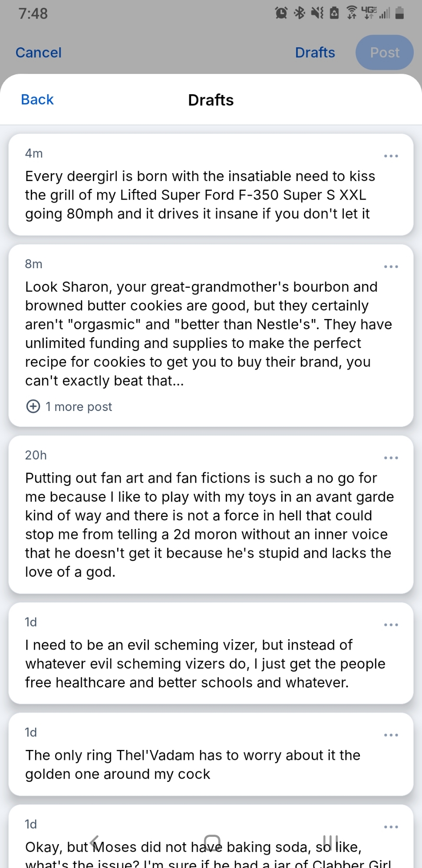Image resolution: width=422 pixels, height=868 pixels.
Task: Tap the Drafts link in the top bar
Action: tap(315, 53)
